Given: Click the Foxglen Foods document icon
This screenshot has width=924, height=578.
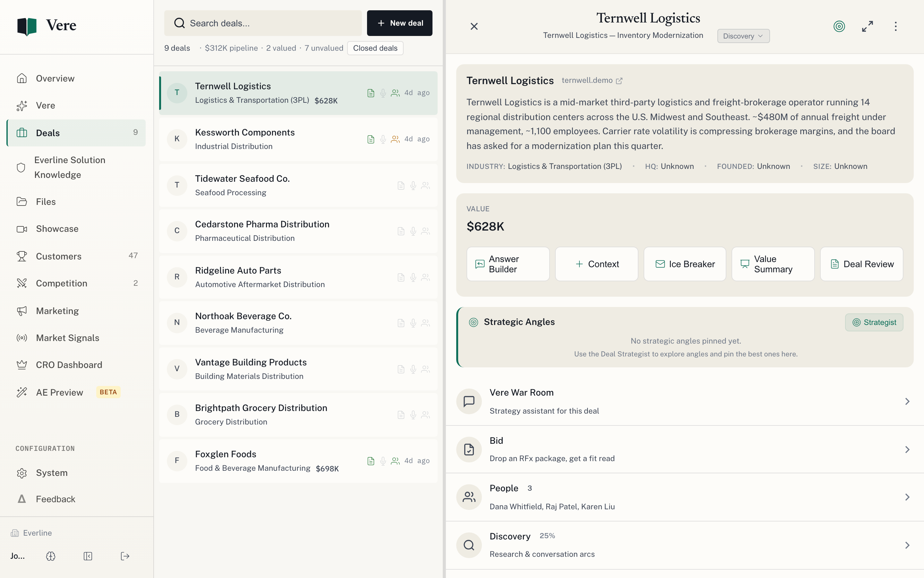Looking at the screenshot, I should pyautogui.click(x=371, y=461).
